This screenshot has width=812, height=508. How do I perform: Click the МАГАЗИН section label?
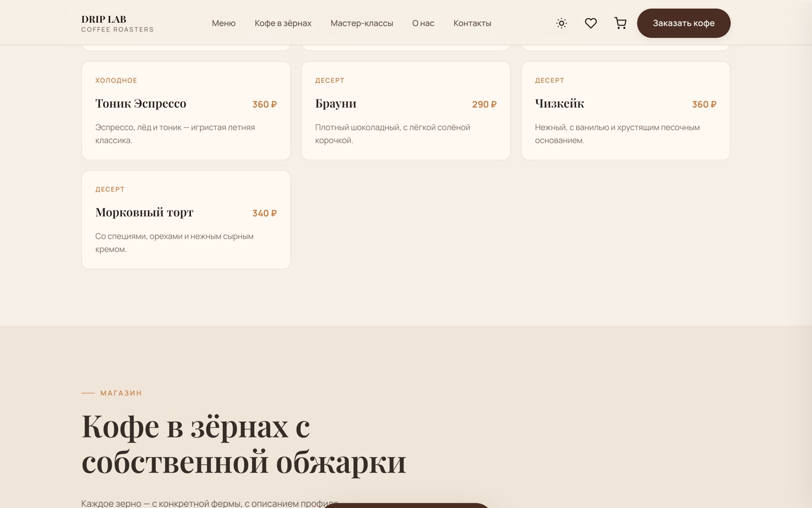point(121,393)
